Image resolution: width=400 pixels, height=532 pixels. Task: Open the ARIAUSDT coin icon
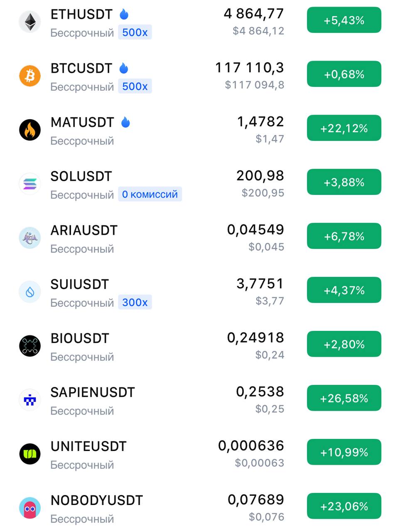pos(30,238)
